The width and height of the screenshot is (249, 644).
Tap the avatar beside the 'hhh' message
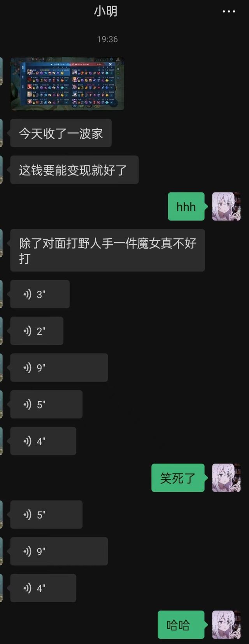(x=226, y=206)
